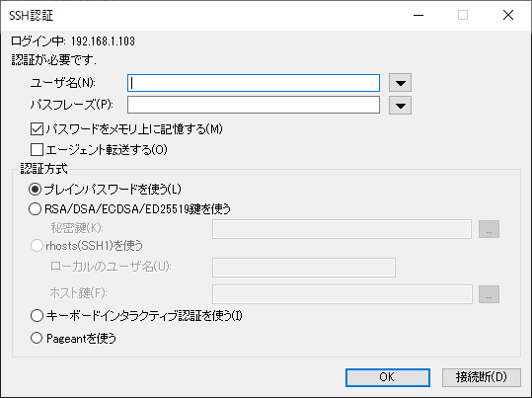532x398 pixels.
Task: Expand the パスフレーズ dropdown arrow
Action: [400, 106]
